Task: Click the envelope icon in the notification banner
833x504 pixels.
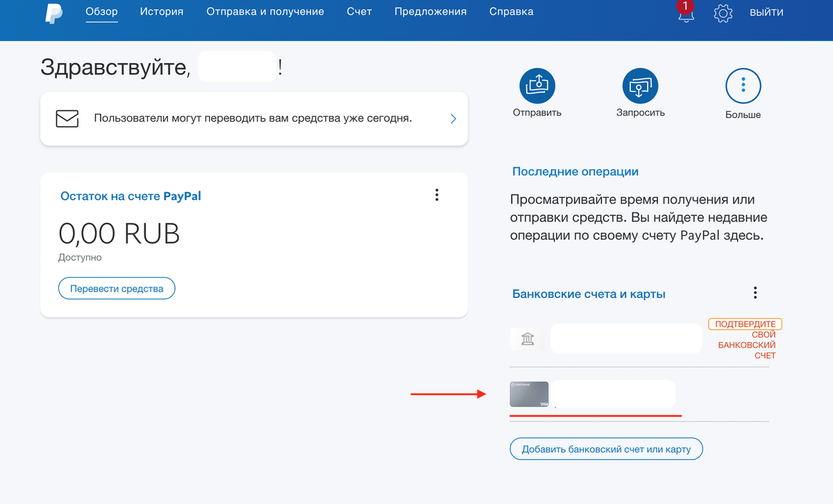Action: coord(67,119)
